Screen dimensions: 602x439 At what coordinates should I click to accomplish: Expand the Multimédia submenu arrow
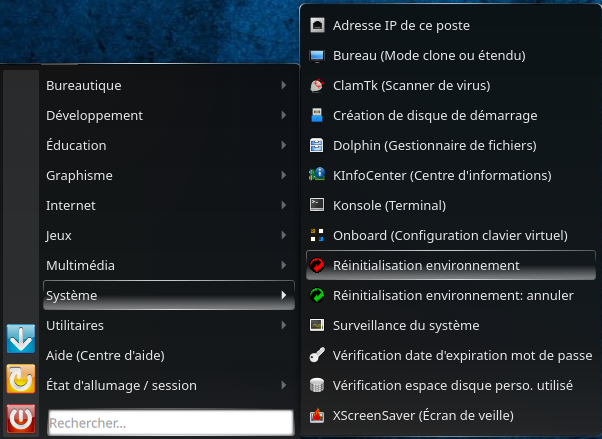click(284, 265)
